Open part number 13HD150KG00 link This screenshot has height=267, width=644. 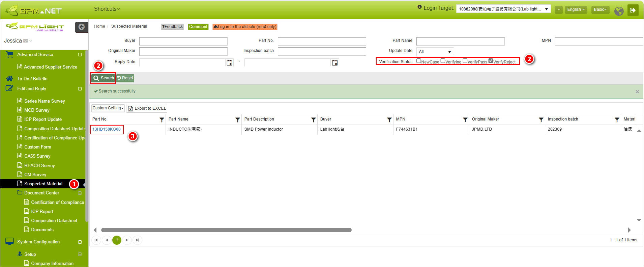pyautogui.click(x=107, y=129)
